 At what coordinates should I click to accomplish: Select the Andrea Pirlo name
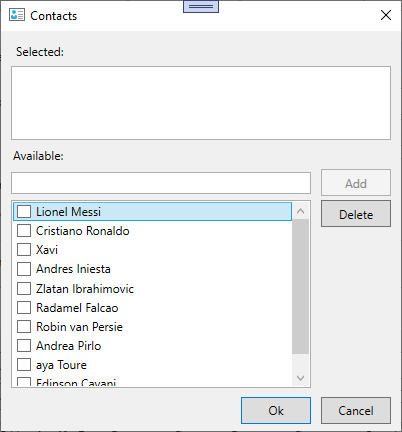[x=69, y=346]
